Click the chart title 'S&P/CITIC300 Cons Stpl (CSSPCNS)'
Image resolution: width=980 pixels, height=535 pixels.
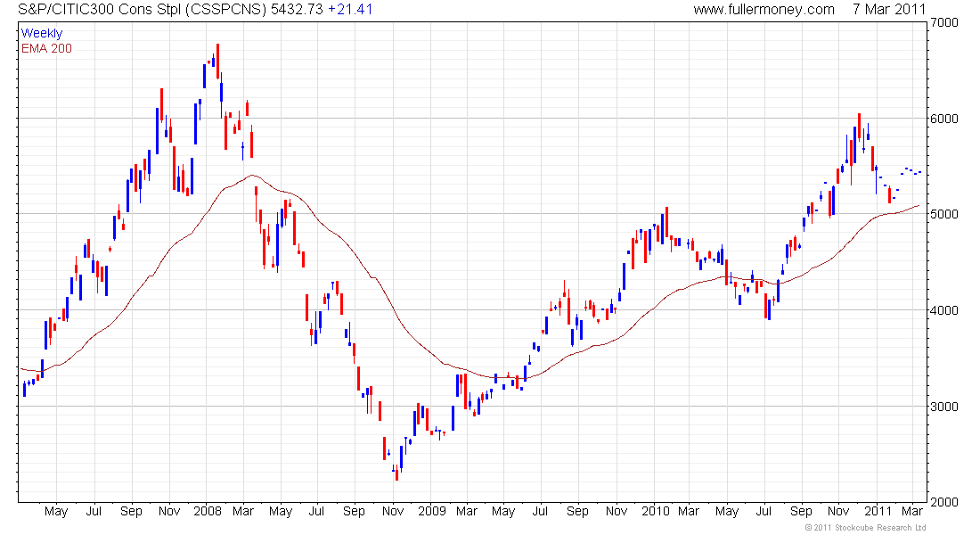pos(143,10)
